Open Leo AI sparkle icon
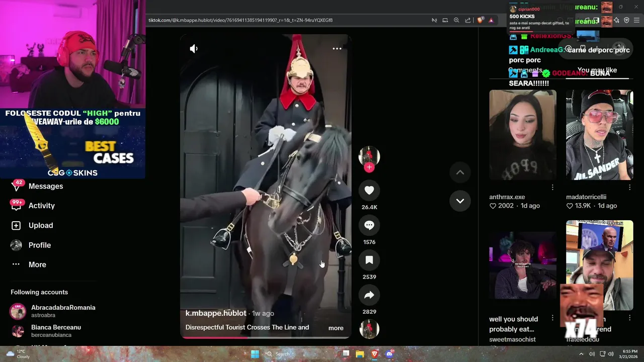 (616, 20)
